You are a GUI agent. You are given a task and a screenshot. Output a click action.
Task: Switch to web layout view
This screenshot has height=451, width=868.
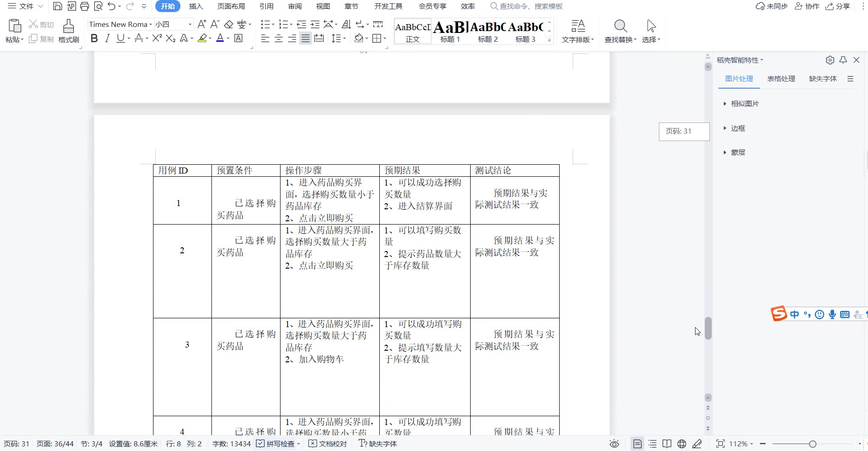(x=682, y=444)
